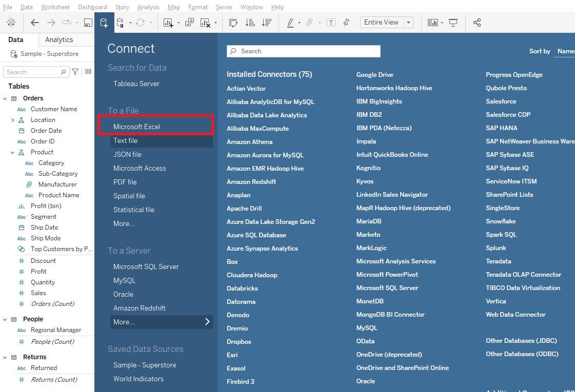Open the Analysis menu

click(148, 7)
